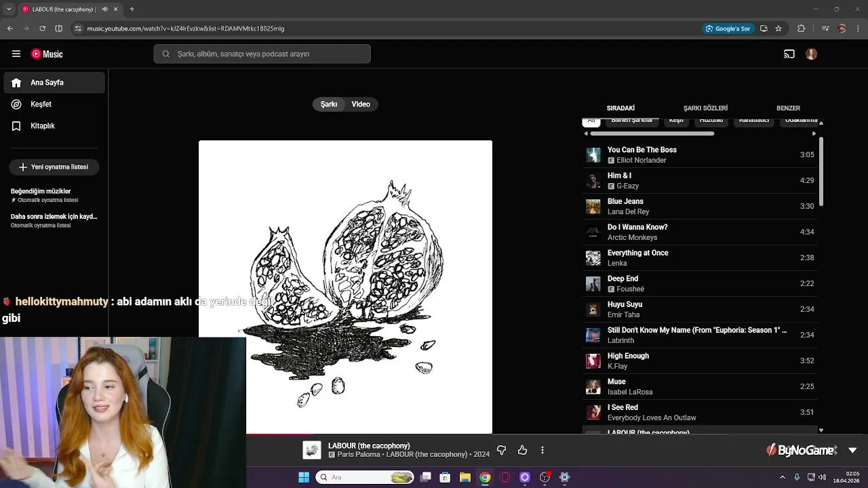Select the BENZER tab
Viewport: 868px width, 488px height.
point(788,108)
